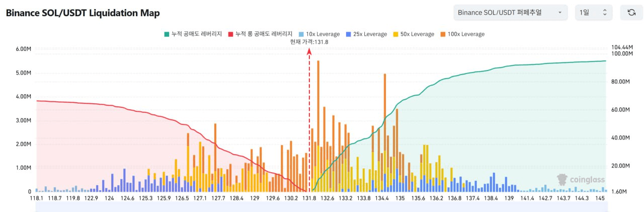
Task: Click the refresh icon button
Action: coord(631,13)
